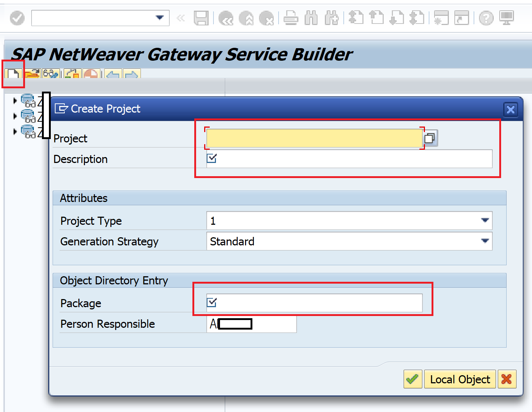The height and width of the screenshot is (412, 532).
Task: Cancel dialog with red X button
Action: click(x=507, y=379)
